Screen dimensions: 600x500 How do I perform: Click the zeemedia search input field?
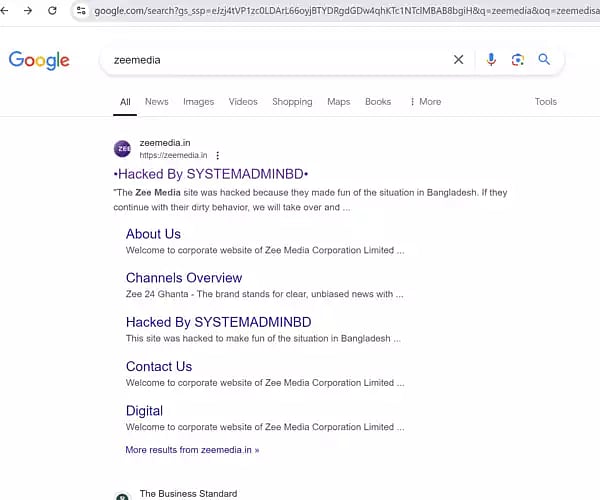[280, 60]
